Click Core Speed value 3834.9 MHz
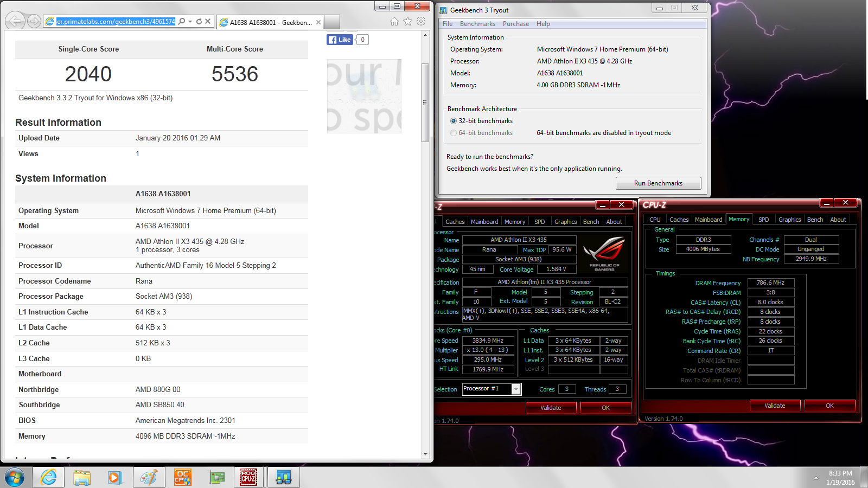 pyautogui.click(x=488, y=341)
